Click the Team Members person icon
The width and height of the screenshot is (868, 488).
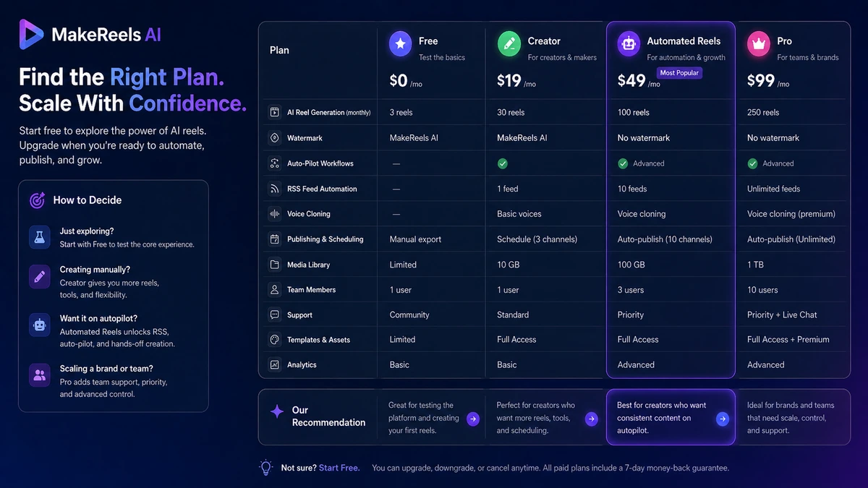(x=275, y=290)
